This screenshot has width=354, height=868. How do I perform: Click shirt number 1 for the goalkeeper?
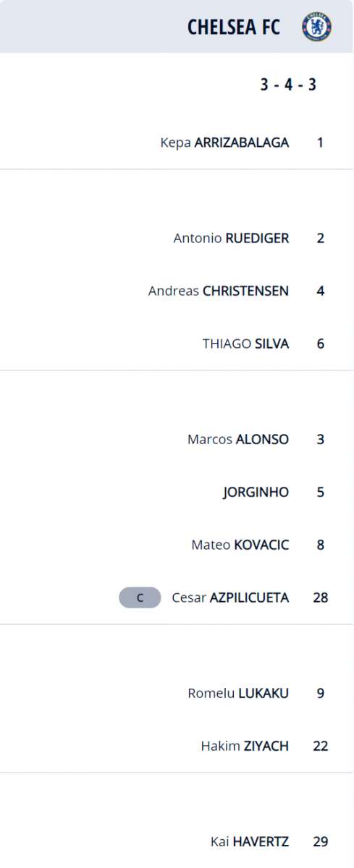tap(321, 142)
